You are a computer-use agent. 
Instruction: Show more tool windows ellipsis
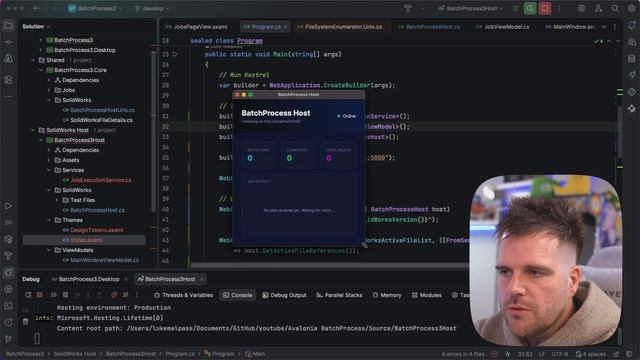pos(8,97)
